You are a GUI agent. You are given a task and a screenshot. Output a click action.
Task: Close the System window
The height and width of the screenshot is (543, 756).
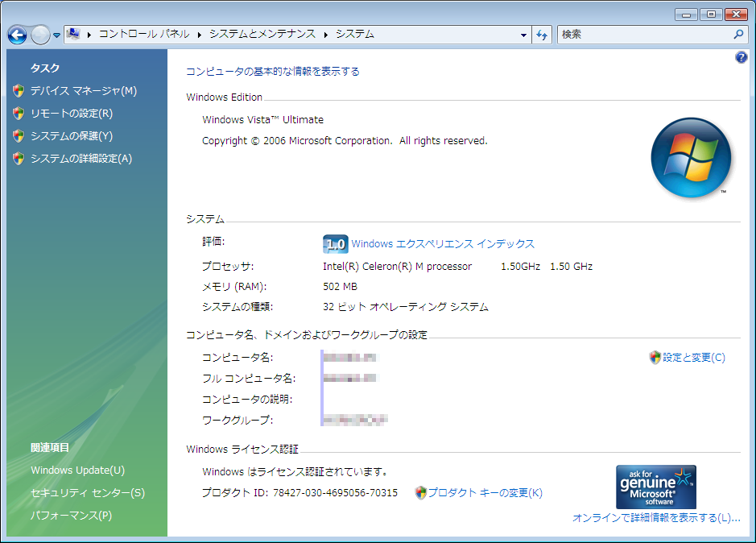tap(736, 15)
